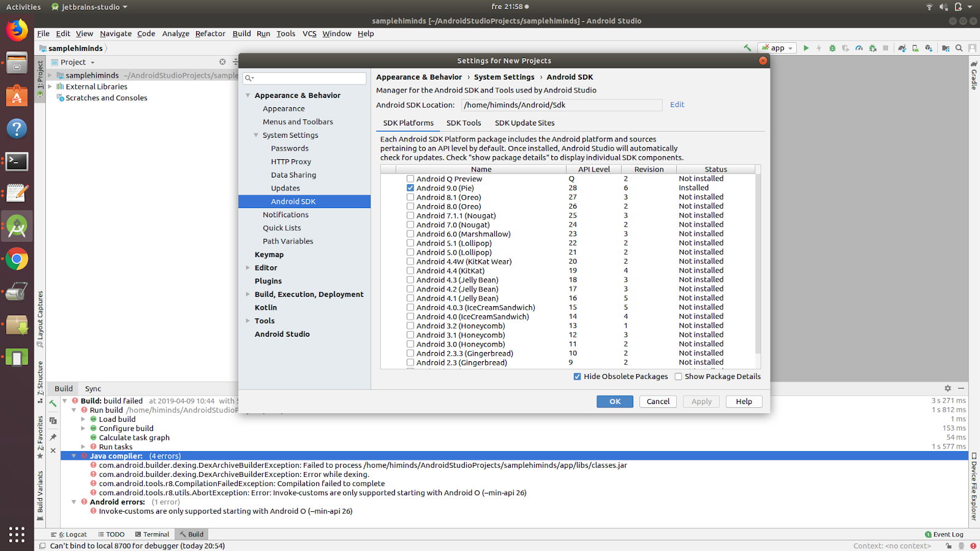Click the settings search input field
980x551 pixels.
tap(304, 78)
